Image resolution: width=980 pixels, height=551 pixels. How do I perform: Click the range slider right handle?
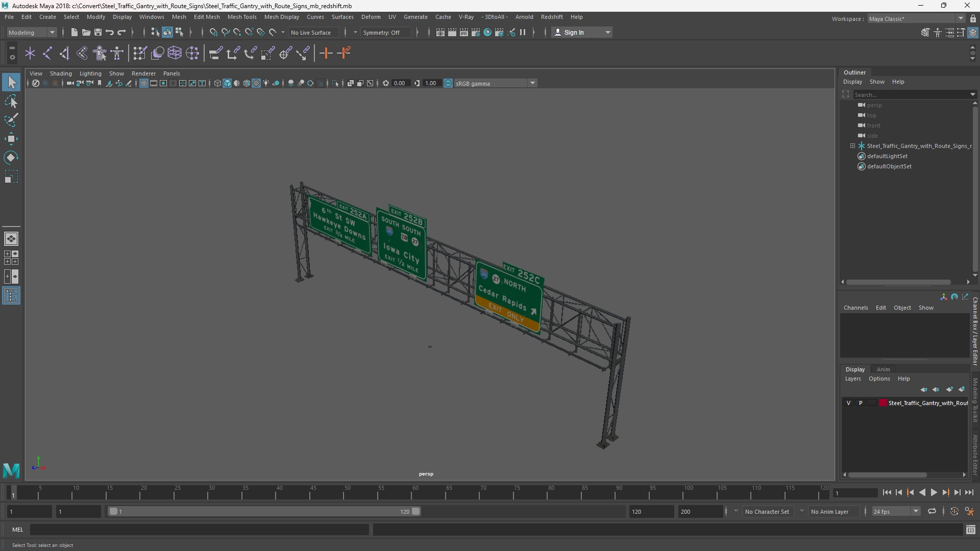[415, 511]
